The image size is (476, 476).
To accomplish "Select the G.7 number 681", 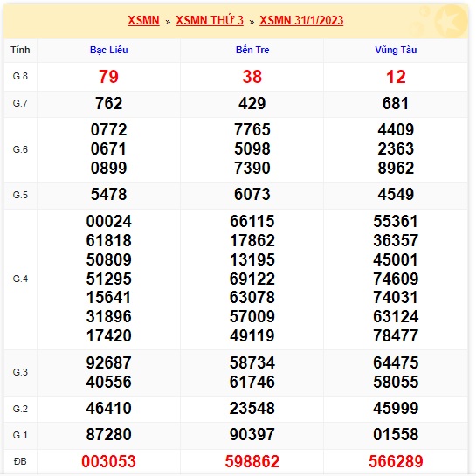I will [x=396, y=104].
